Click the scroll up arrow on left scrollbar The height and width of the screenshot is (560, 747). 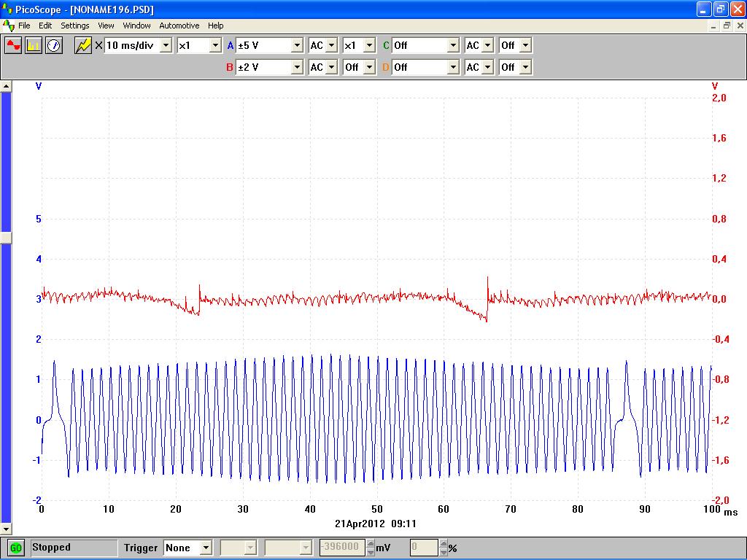[7, 86]
